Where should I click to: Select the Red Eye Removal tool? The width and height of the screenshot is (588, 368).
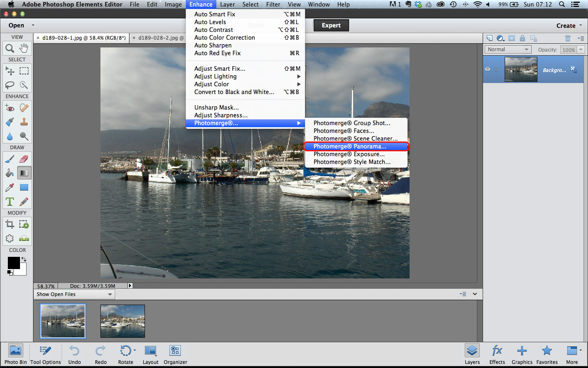pyautogui.click(x=10, y=108)
